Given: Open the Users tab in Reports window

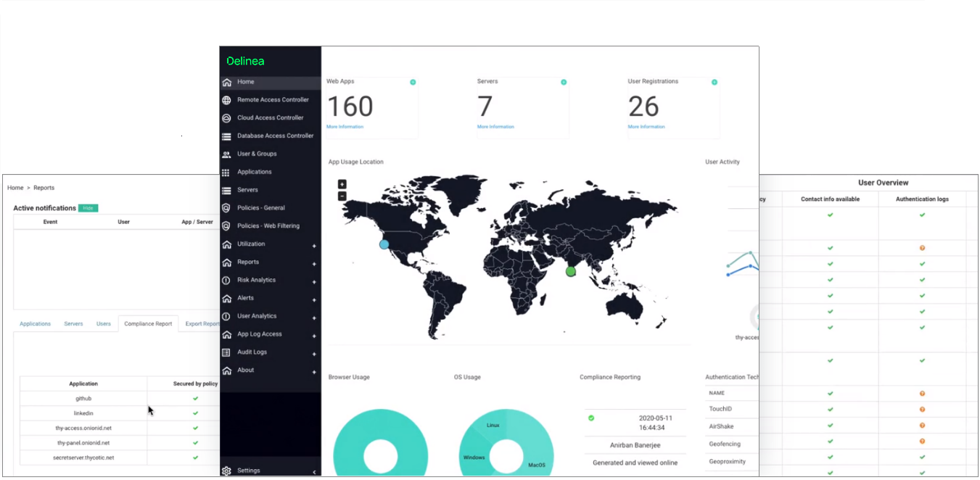Looking at the screenshot, I should pos(104,324).
